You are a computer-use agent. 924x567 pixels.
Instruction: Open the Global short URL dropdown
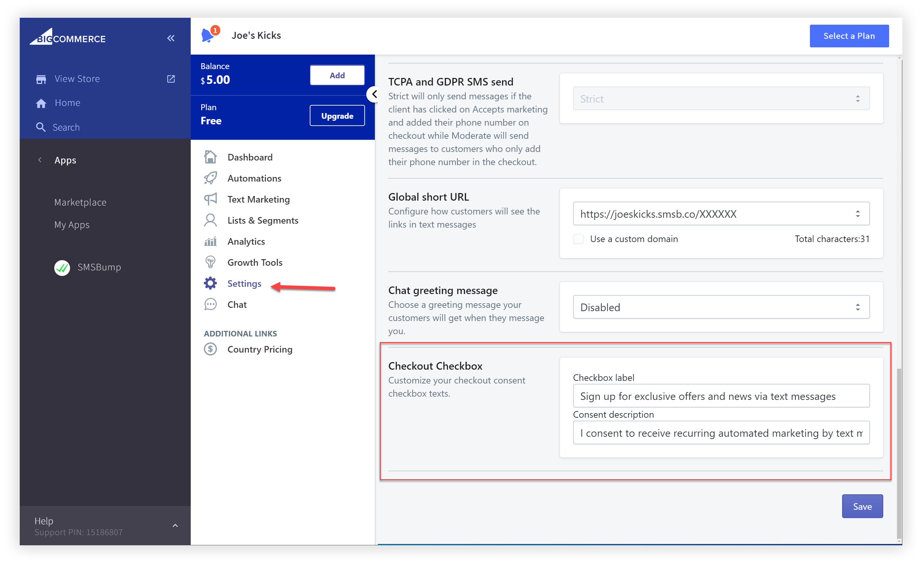(x=721, y=214)
